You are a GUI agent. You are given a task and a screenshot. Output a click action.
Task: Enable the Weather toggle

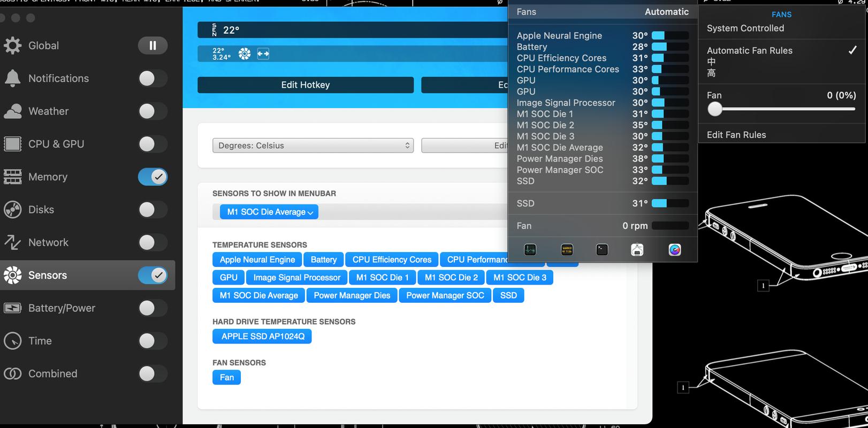click(153, 111)
